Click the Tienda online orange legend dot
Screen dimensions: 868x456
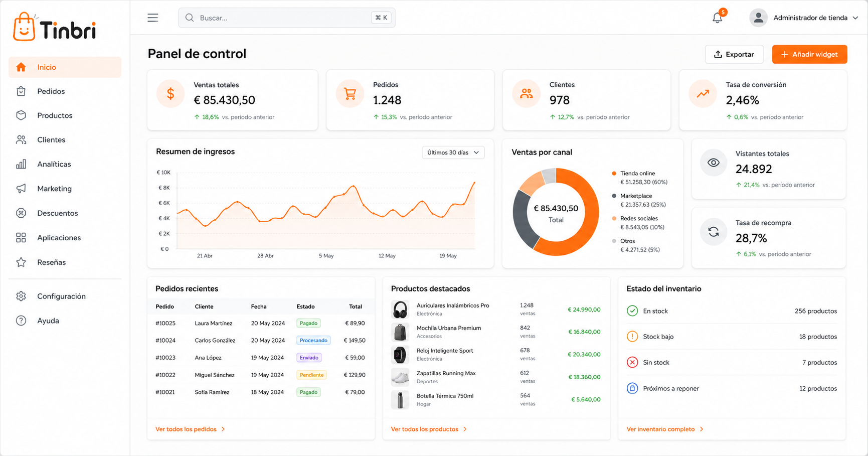tap(614, 174)
